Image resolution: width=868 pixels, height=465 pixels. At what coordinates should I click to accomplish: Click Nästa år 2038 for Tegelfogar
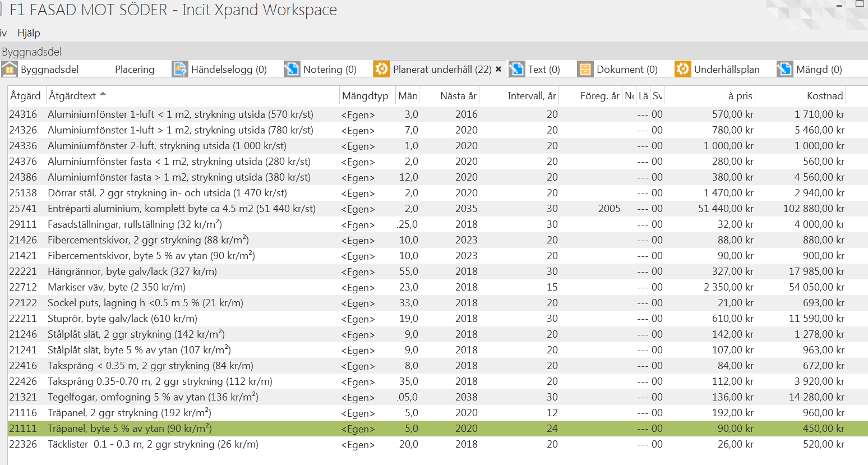(467, 397)
